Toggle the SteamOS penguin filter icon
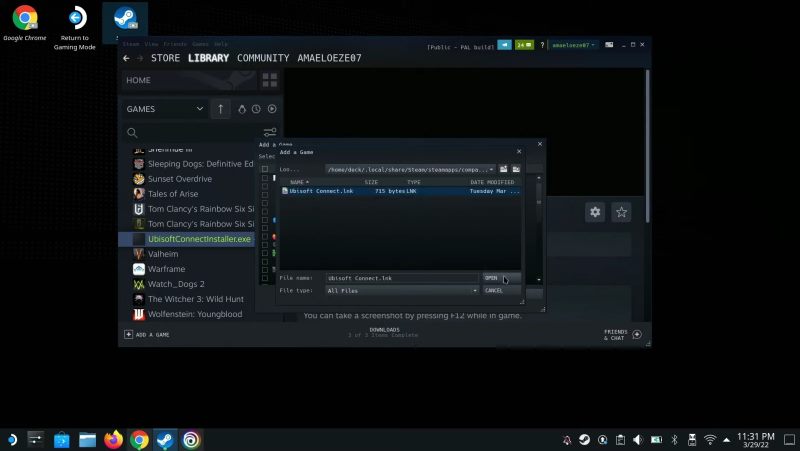 242,109
